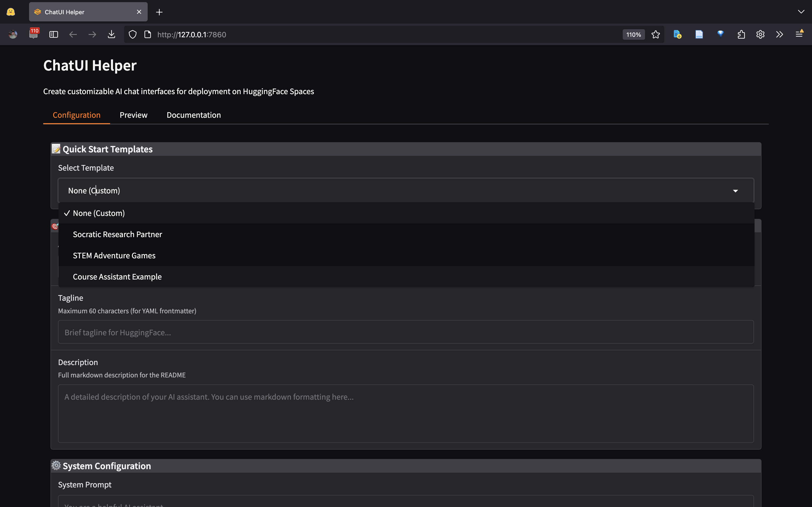Choose Socratic Research Partner template
This screenshot has width=812, height=507.
point(117,234)
